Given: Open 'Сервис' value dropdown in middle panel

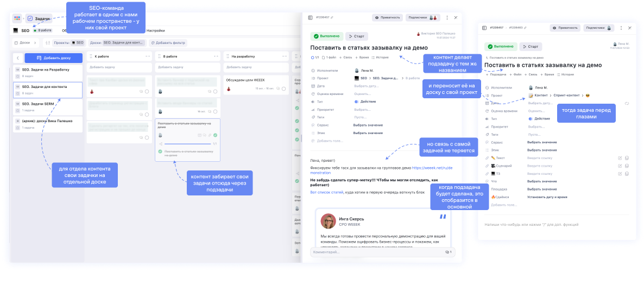Looking at the screenshot, I should (x=368, y=125).
